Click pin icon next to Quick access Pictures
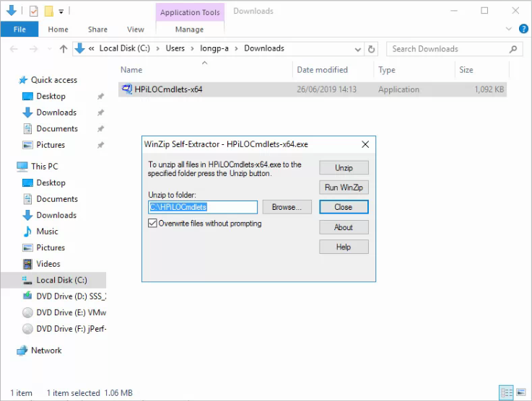This screenshot has width=532, height=401. point(100,146)
